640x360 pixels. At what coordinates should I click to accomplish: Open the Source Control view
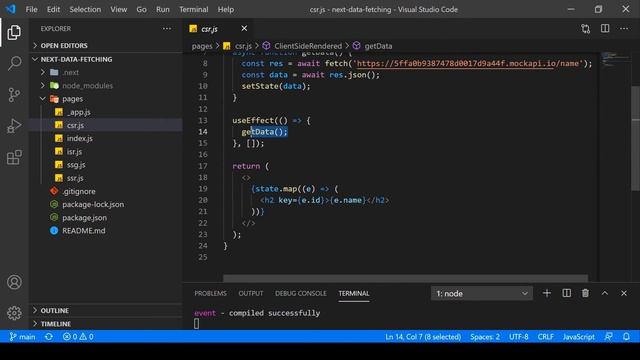[14, 95]
